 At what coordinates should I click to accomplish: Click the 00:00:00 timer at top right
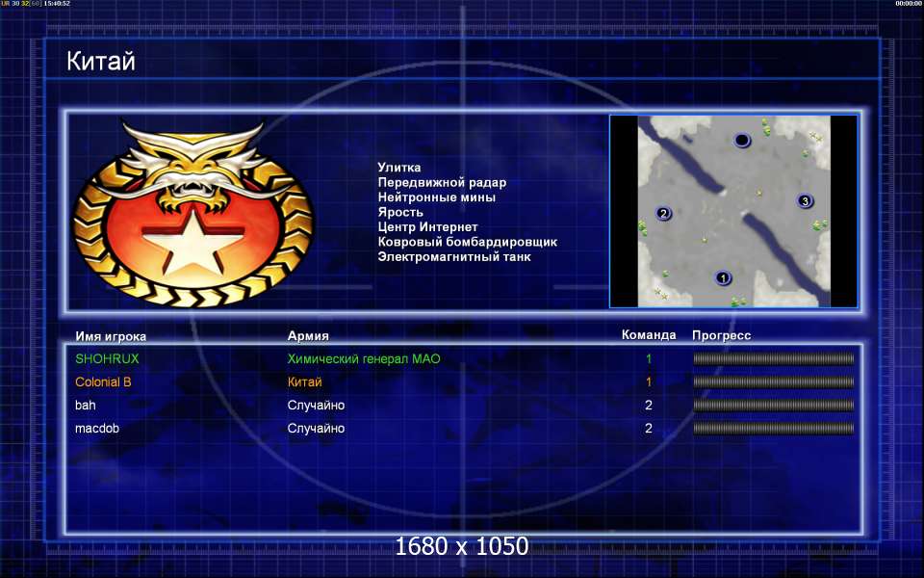908,4
